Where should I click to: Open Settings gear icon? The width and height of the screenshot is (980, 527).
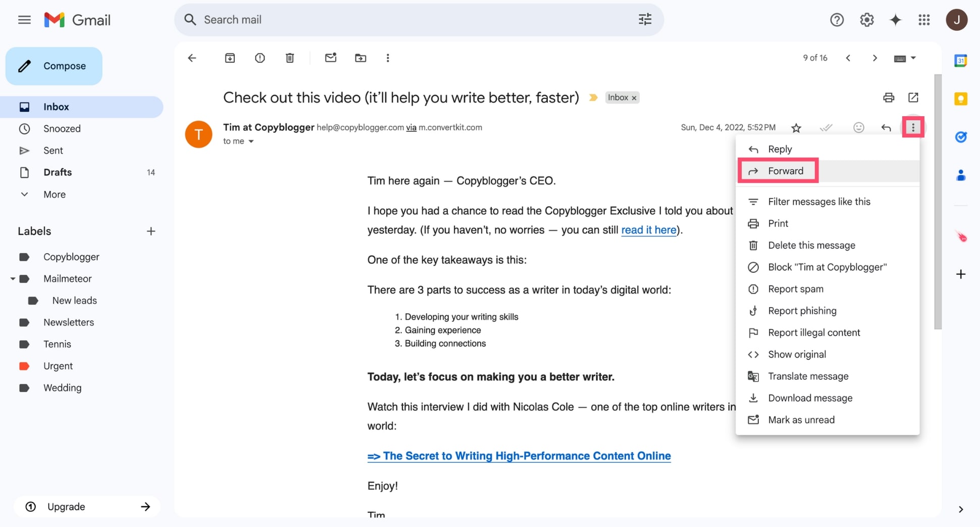tap(866, 20)
